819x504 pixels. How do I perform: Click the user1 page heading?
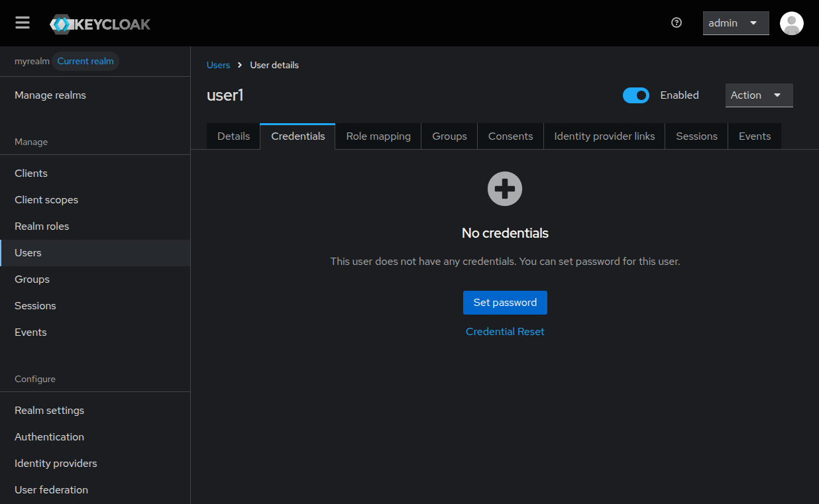click(225, 95)
